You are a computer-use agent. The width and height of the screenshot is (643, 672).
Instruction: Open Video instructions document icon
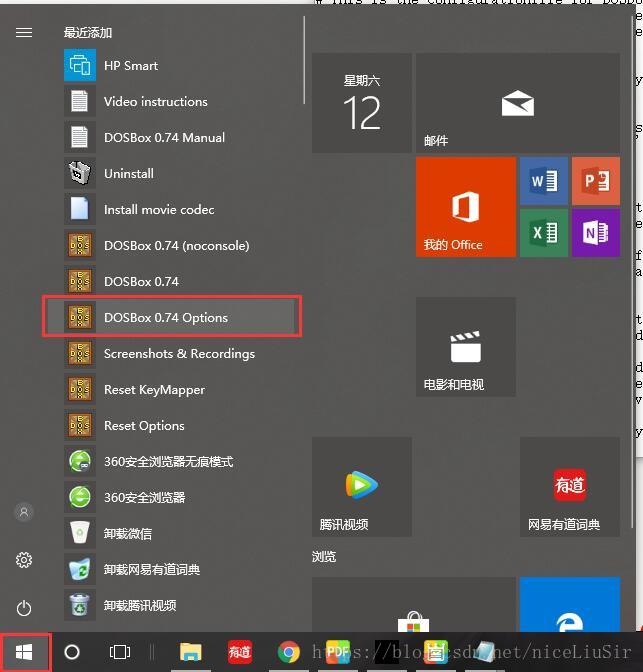pyautogui.click(x=80, y=101)
